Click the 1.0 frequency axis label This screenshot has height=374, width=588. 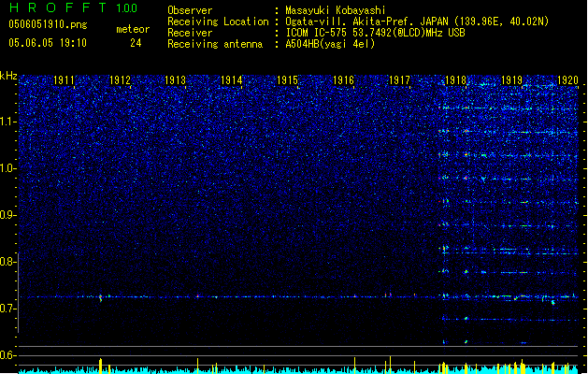[x=8, y=169]
